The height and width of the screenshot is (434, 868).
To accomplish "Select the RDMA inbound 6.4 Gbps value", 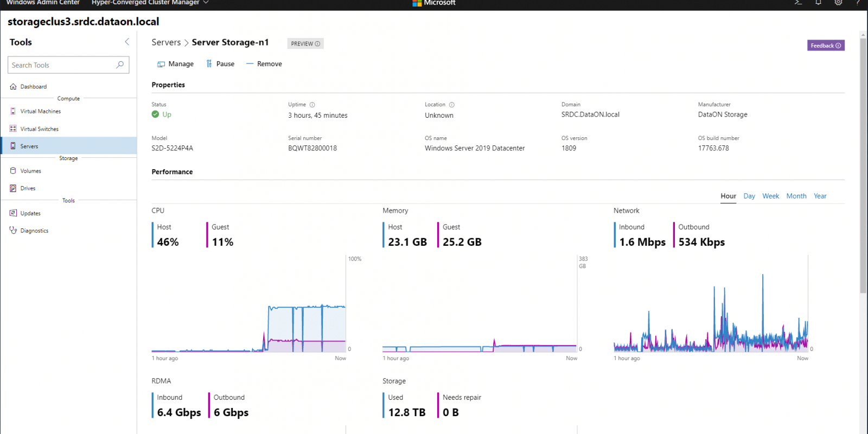I will pos(179,412).
